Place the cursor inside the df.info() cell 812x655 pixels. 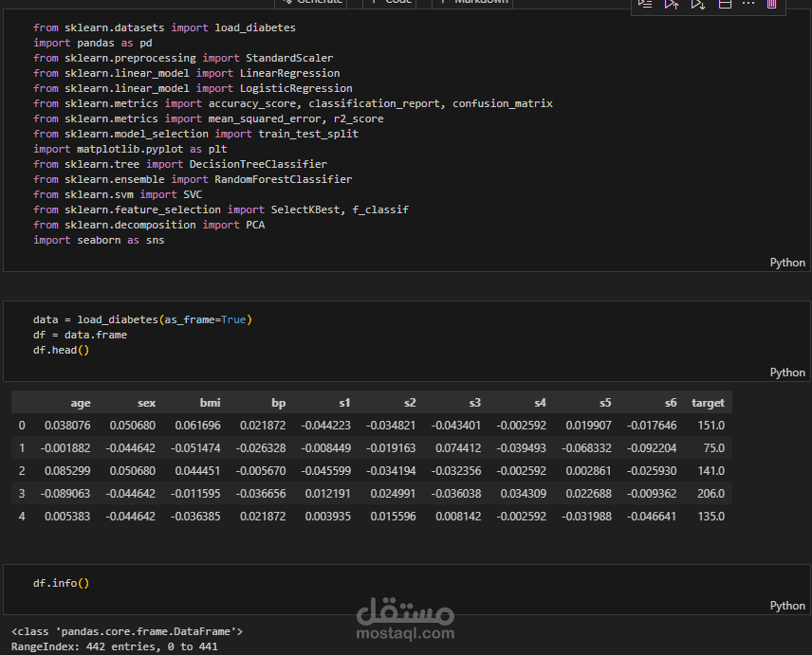click(x=62, y=582)
